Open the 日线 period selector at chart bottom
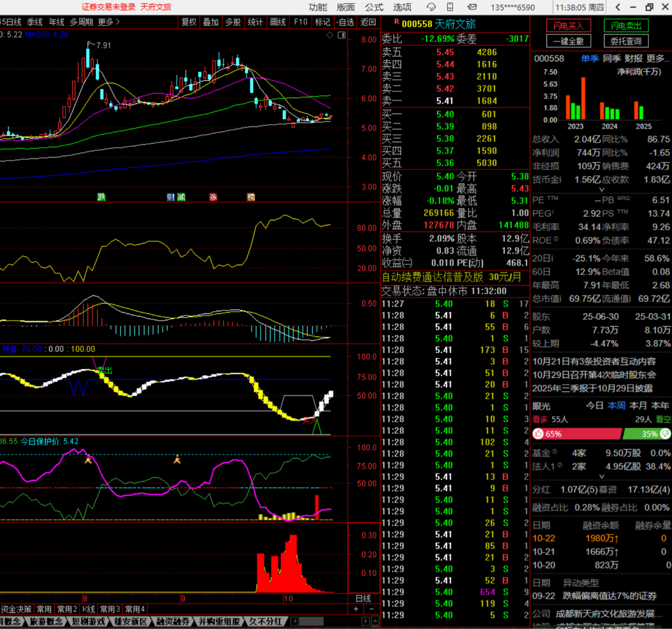Screen dimensions: 672x629 tap(364, 598)
